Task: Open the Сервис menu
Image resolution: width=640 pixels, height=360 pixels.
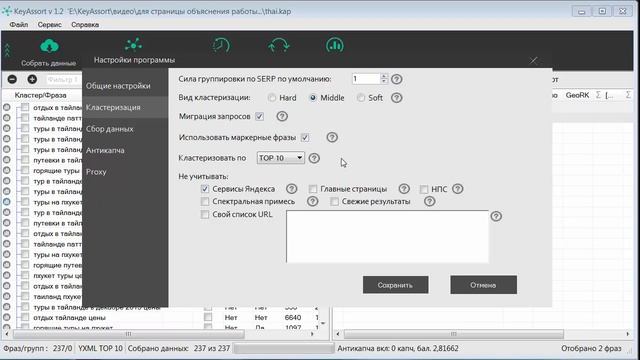Action: (x=49, y=25)
